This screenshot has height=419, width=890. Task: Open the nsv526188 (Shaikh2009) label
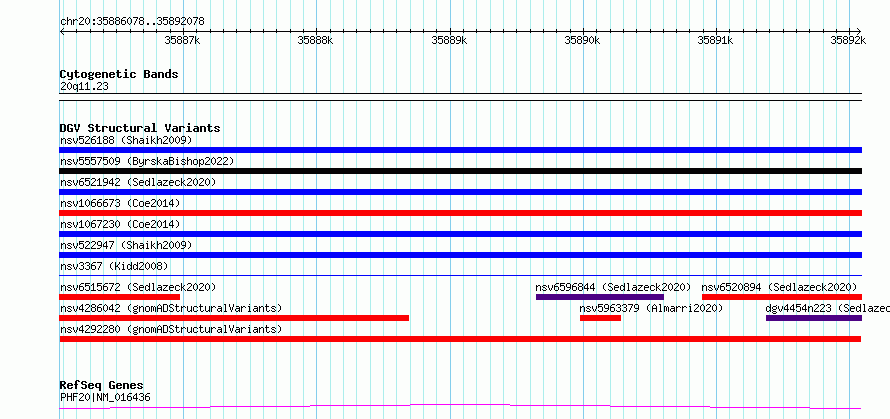tap(126, 140)
